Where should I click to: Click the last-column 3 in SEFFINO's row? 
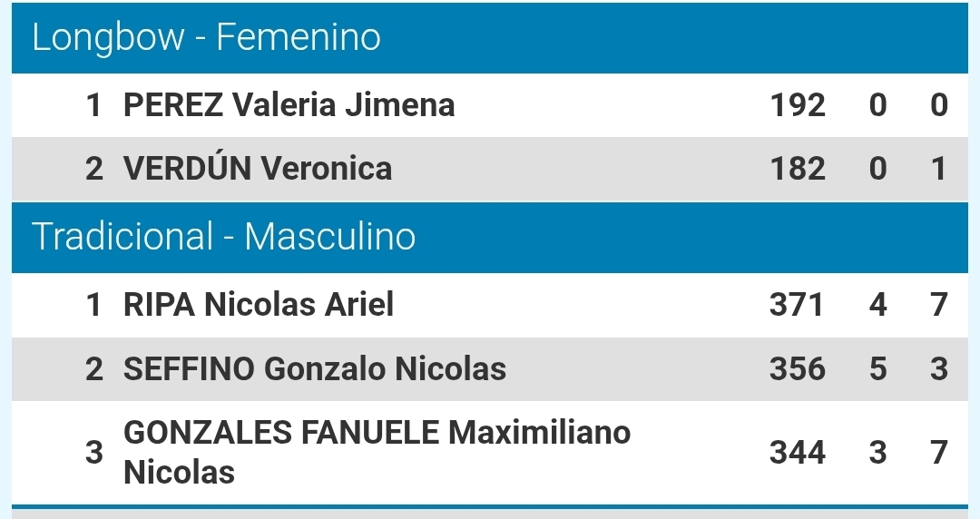pos(939,369)
